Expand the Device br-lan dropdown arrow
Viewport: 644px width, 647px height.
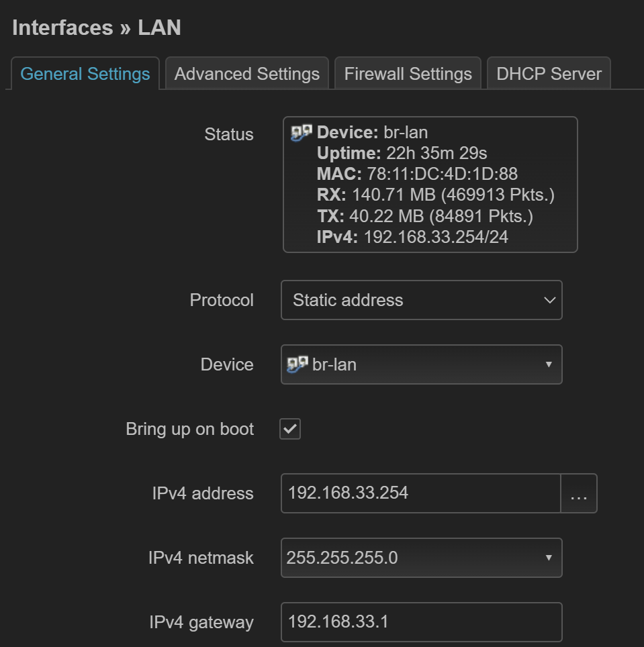coord(549,364)
